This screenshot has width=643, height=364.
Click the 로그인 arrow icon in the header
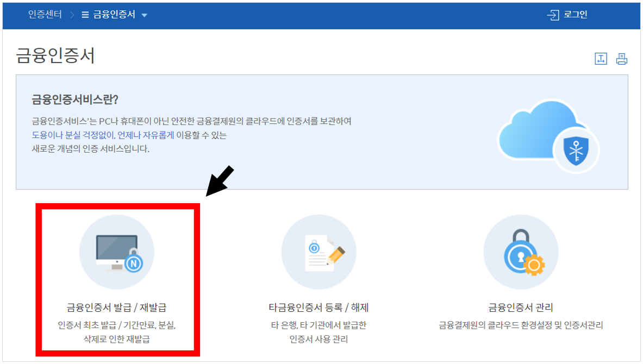coord(552,16)
